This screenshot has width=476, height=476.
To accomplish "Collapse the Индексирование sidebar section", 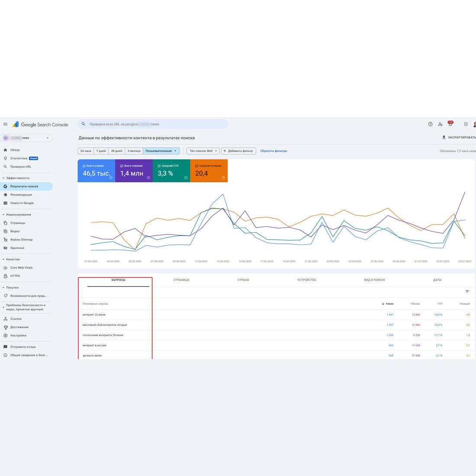I will click(x=3, y=215).
